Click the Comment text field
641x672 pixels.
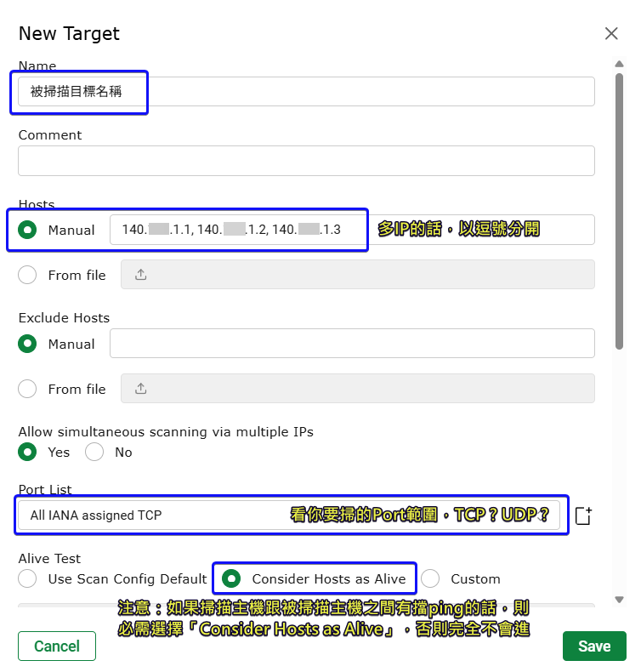[x=306, y=161]
